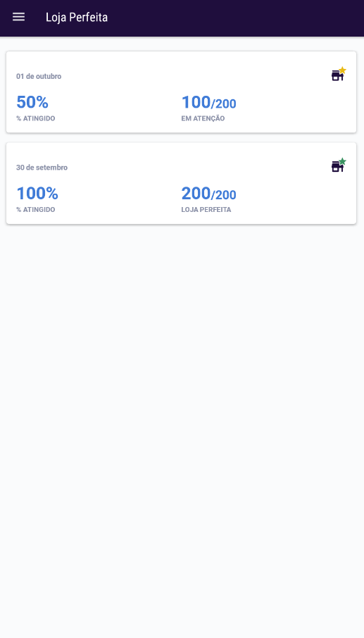Click the green star on second card
This screenshot has height=638, width=364.
tap(342, 161)
